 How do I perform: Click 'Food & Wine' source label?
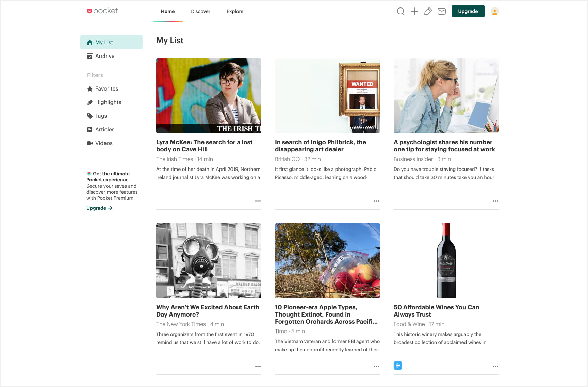409,324
